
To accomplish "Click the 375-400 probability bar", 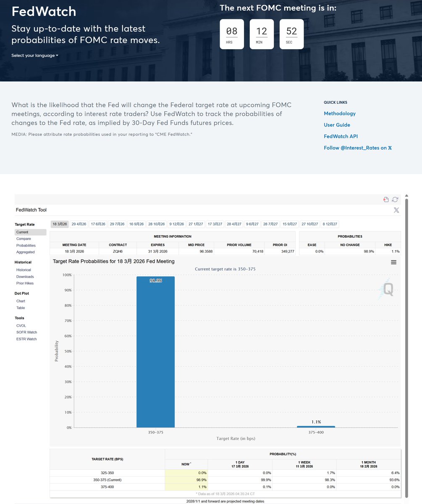I will click(316, 427).
